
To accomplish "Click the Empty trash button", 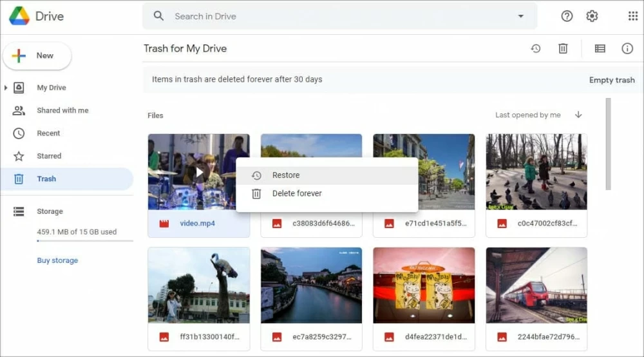I will click(611, 80).
